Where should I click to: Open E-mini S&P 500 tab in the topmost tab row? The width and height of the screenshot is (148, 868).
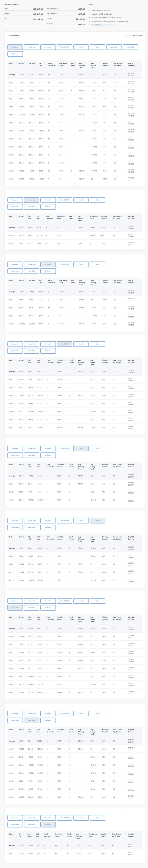[x=65, y=47]
